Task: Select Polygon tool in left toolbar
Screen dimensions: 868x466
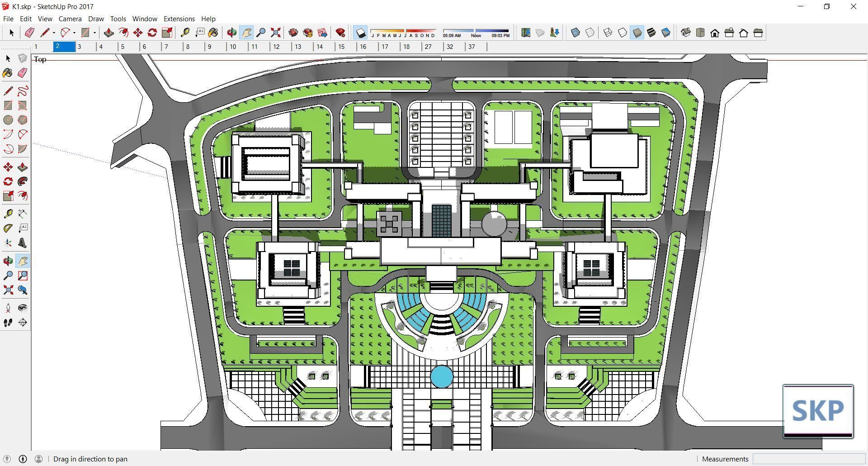Action: [x=23, y=120]
